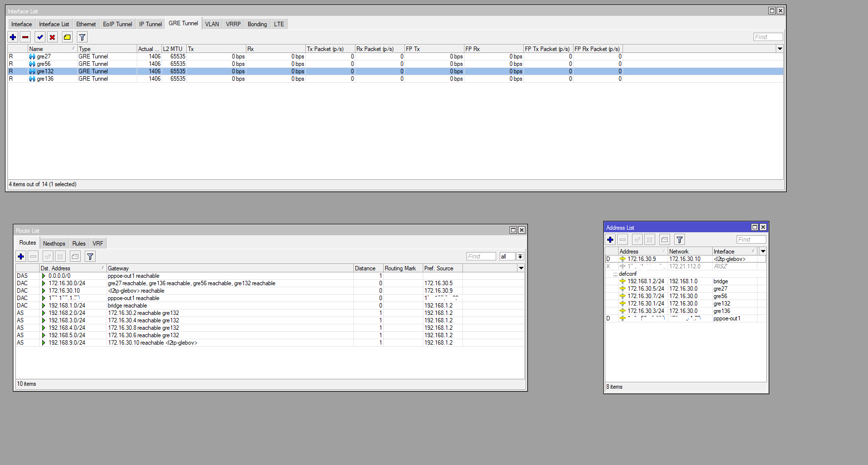Select route 192.168.5.0/24

coord(270,335)
